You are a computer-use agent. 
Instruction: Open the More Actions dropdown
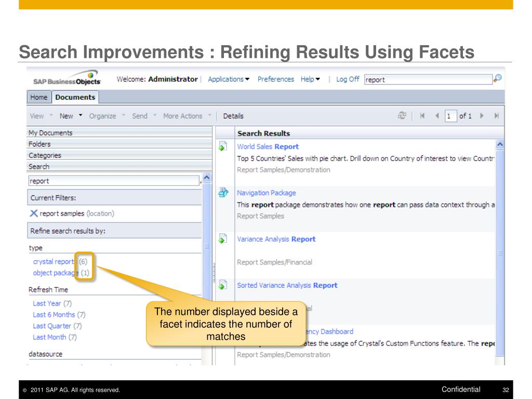tap(187, 116)
